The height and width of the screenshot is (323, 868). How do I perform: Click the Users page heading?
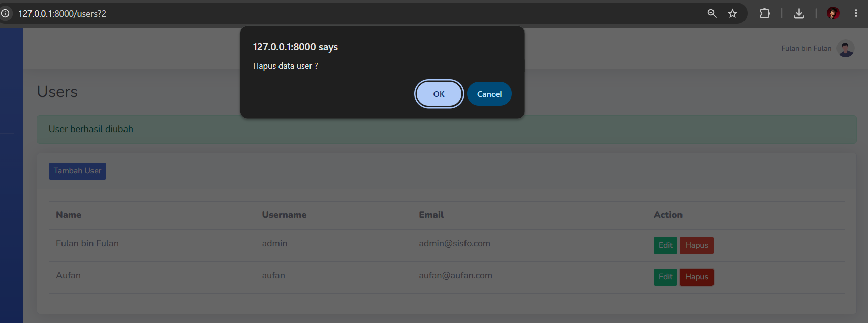click(x=57, y=92)
